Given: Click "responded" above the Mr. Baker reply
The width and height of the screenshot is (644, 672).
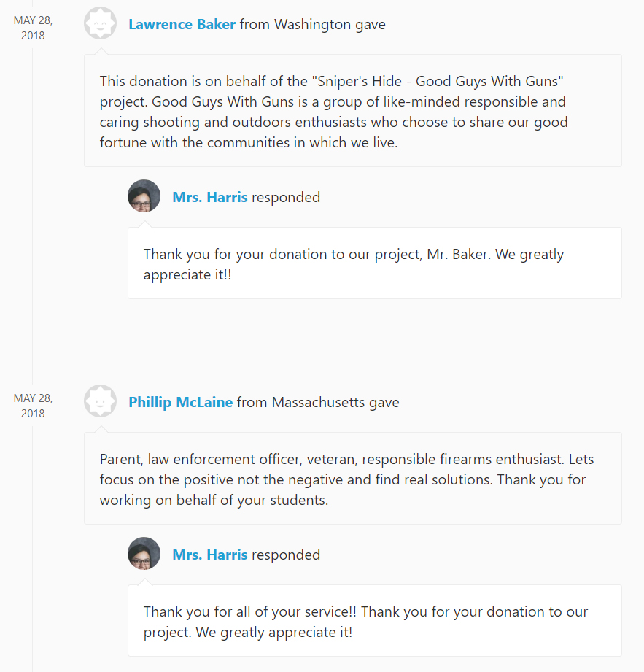Looking at the screenshot, I should click(x=285, y=197).
